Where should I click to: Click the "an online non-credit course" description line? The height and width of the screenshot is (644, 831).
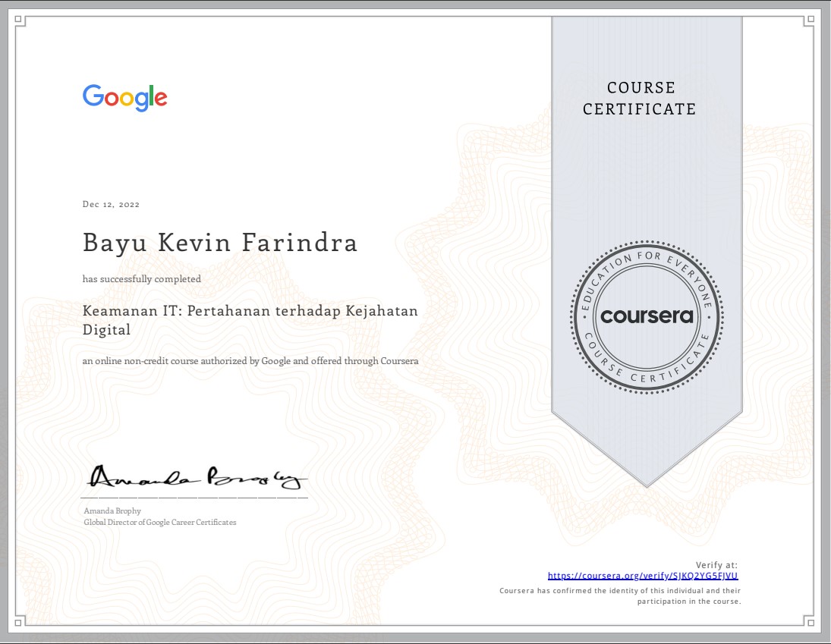(250, 361)
